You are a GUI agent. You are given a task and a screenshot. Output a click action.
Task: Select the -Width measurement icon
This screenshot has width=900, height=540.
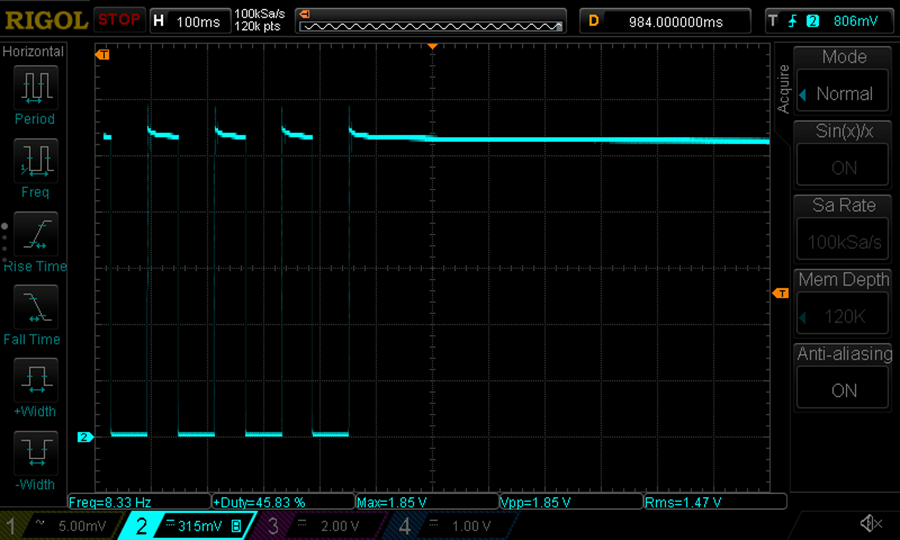[36, 452]
